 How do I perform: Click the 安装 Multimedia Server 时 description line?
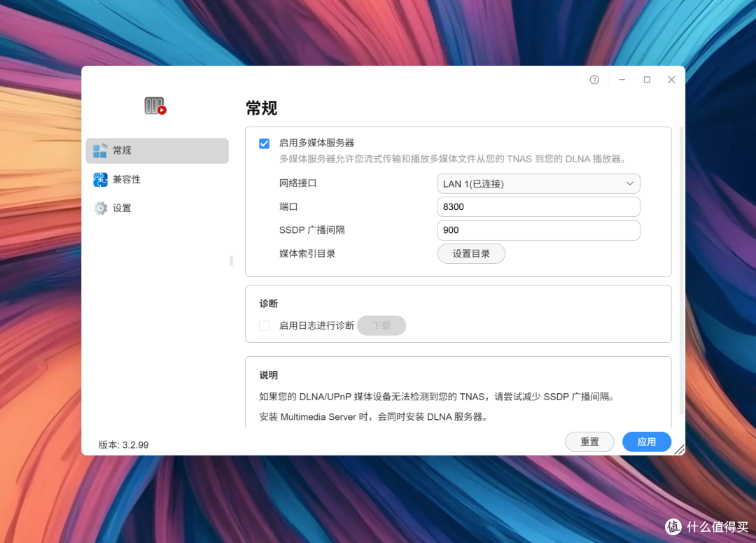click(x=374, y=417)
